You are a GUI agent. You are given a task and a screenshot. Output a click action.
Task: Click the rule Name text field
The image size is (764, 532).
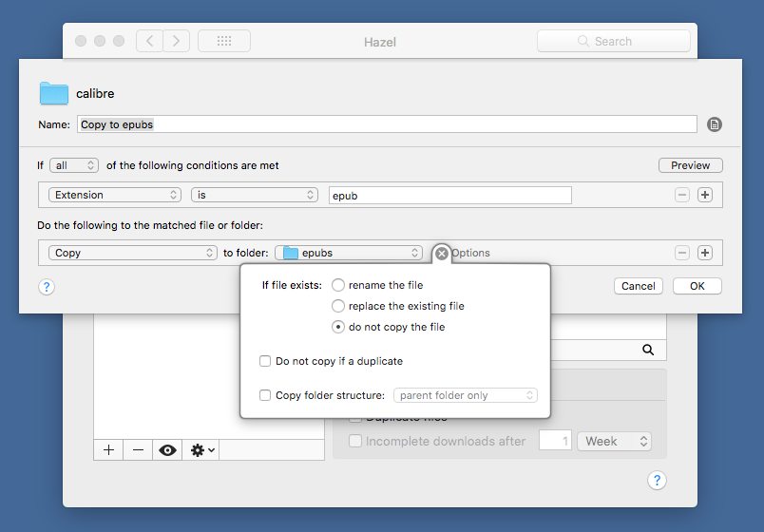tap(387, 124)
